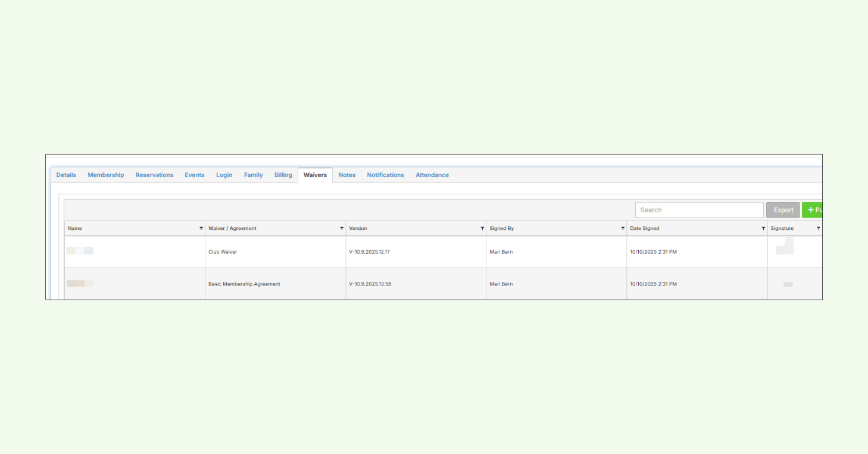Open the Notes tab
Screen dimensions: 868x454
[347, 175]
